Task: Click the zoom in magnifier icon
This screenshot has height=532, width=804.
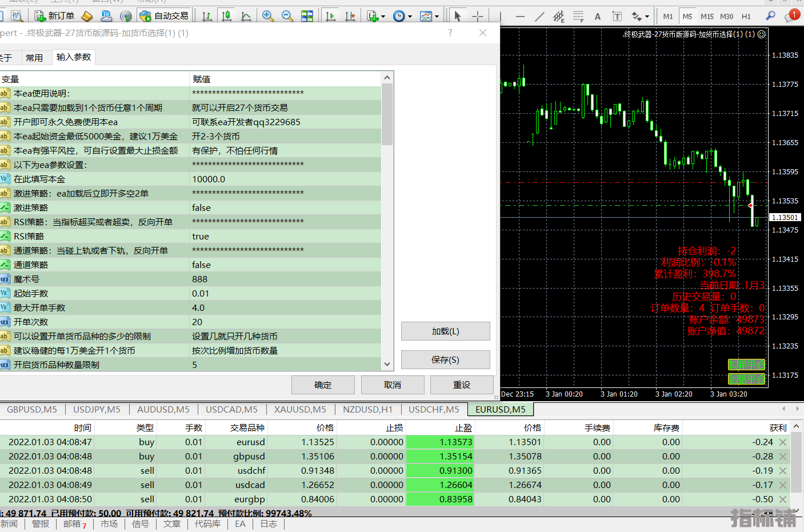Action: 267,16
